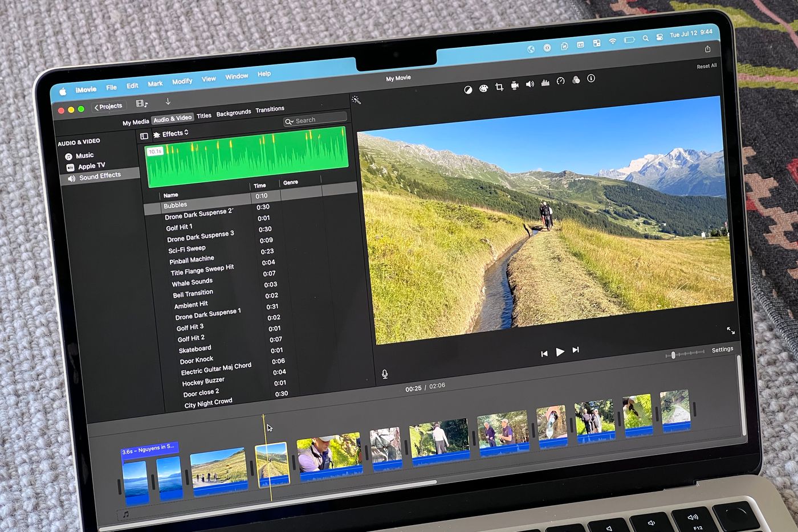Skip to the next clip
Viewport: 798px width, 532px height.
click(x=576, y=350)
